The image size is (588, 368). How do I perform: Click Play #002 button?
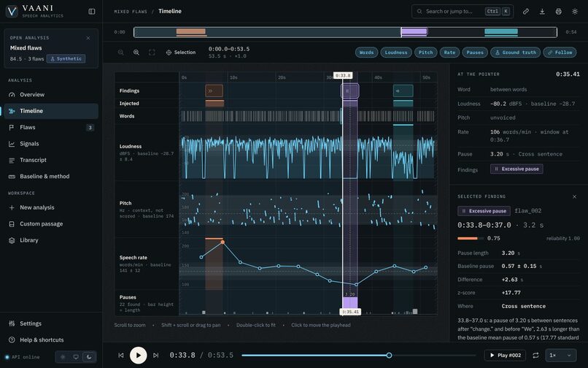pos(505,356)
